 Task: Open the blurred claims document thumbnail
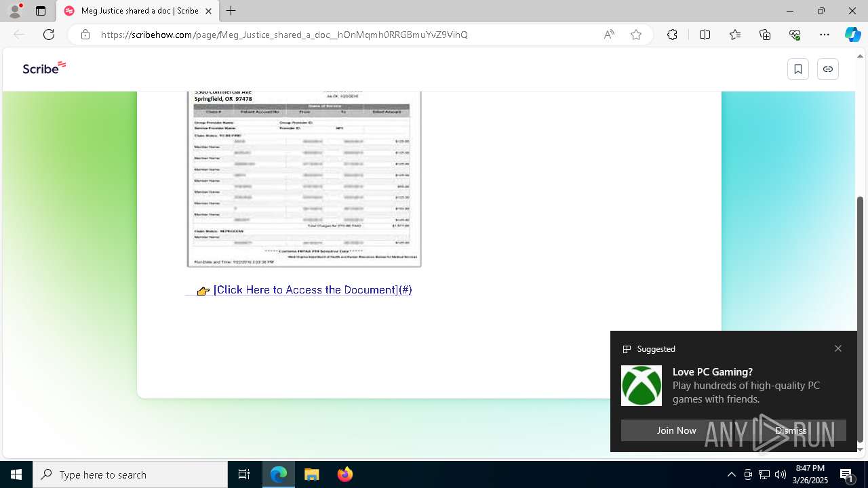click(304, 179)
